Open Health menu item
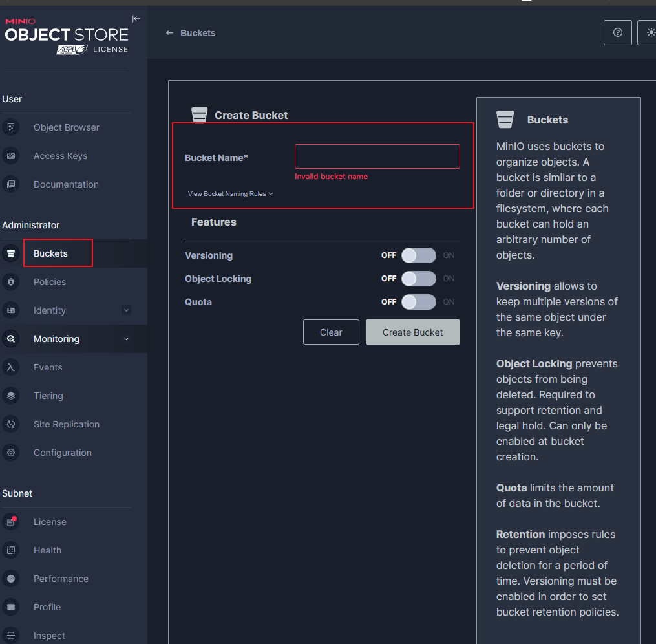 [47, 550]
